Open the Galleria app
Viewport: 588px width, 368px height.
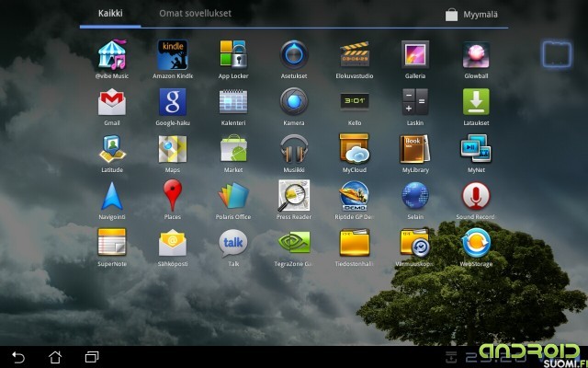tap(415, 55)
